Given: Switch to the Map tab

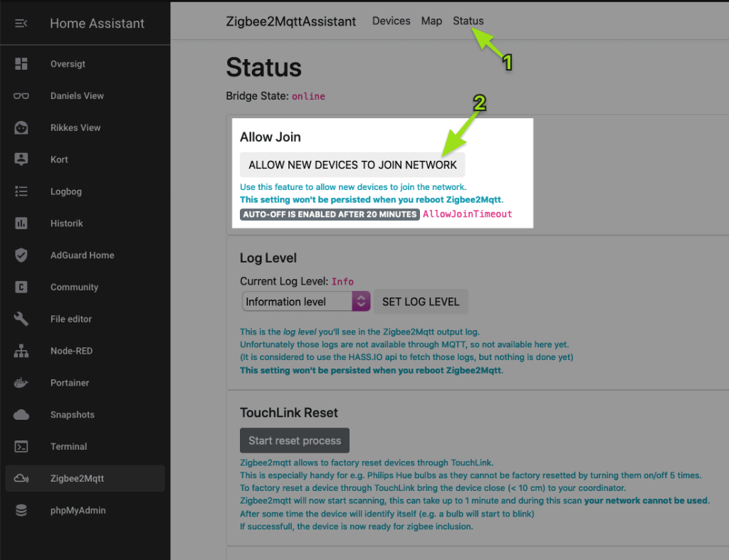Looking at the screenshot, I should (431, 21).
